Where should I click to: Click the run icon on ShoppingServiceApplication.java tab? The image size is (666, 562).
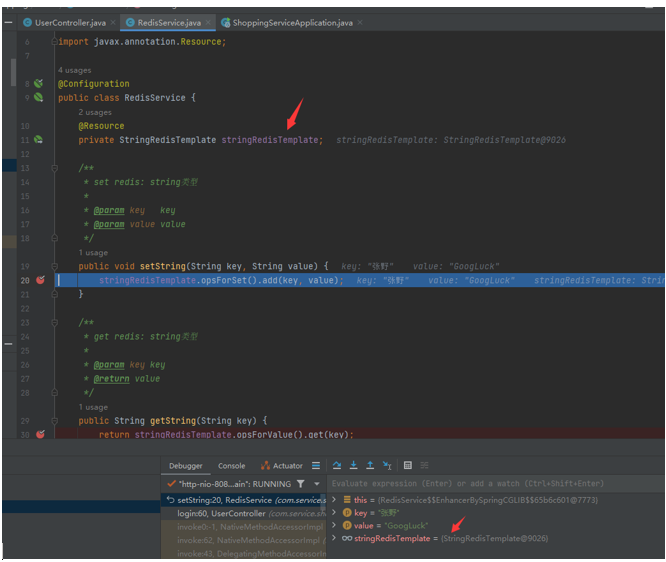(226, 23)
